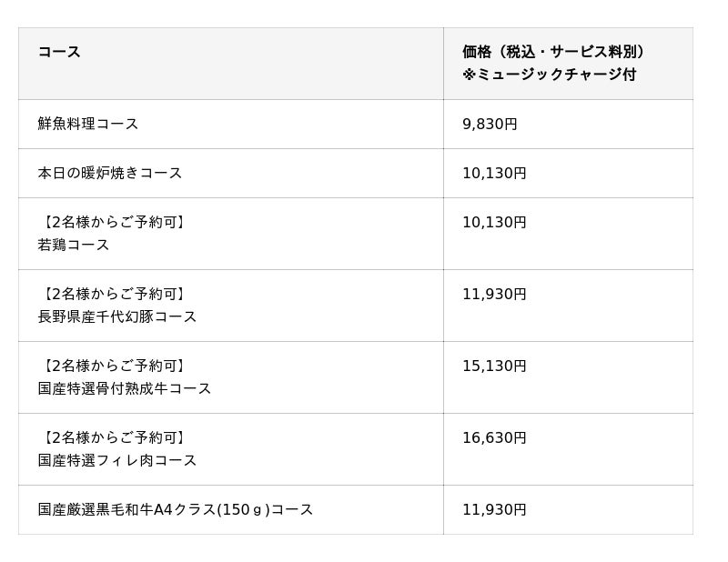728x562 pixels.
Task: Click the price for 黒毛和牛A4クラス course
Action: click(494, 509)
